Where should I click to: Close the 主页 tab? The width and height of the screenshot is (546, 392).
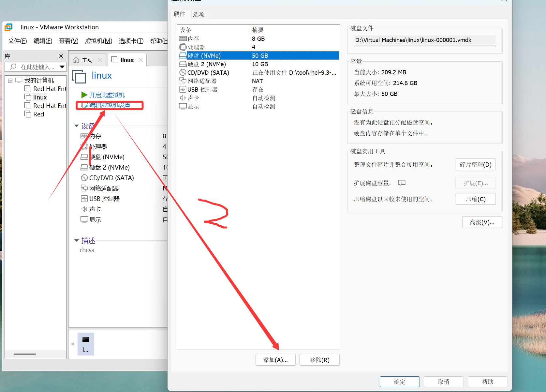[x=100, y=60]
